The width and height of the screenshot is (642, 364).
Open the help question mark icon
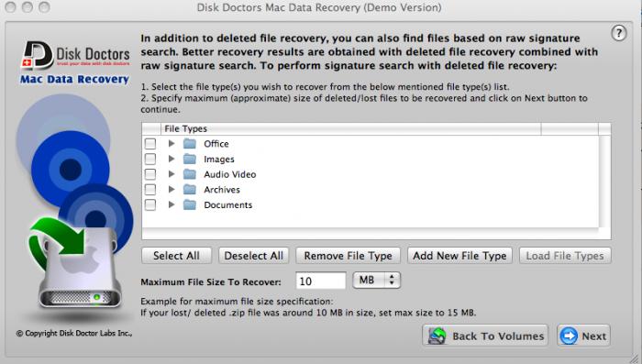pos(619,33)
